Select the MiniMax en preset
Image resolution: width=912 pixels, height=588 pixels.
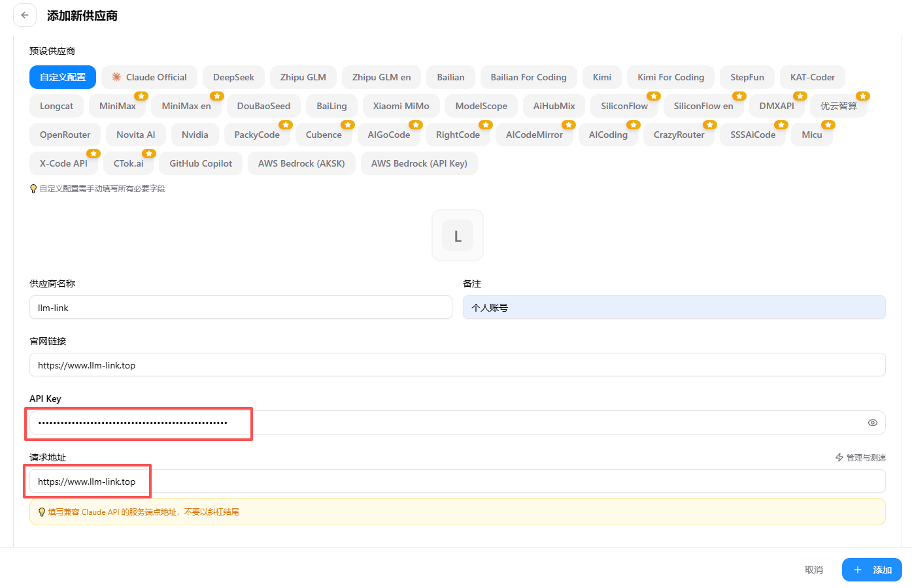pos(186,106)
